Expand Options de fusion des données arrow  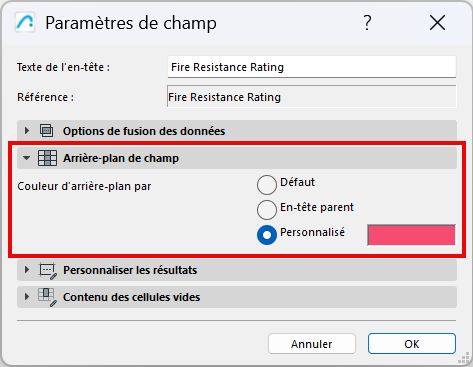pyautogui.click(x=27, y=131)
